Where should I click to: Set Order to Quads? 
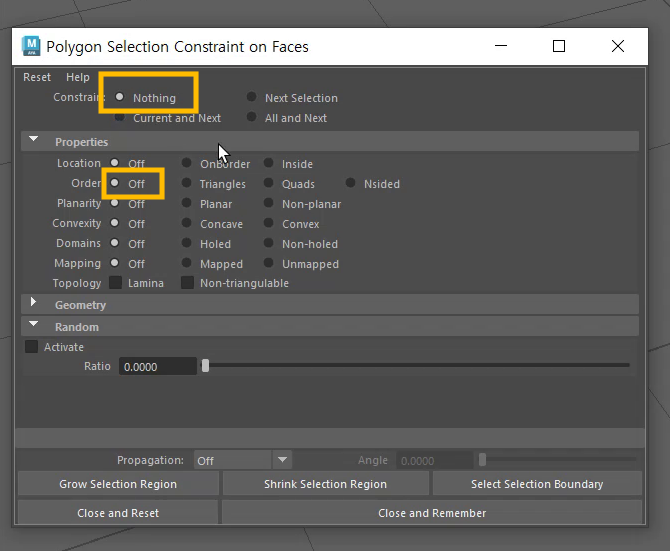[x=268, y=183]
